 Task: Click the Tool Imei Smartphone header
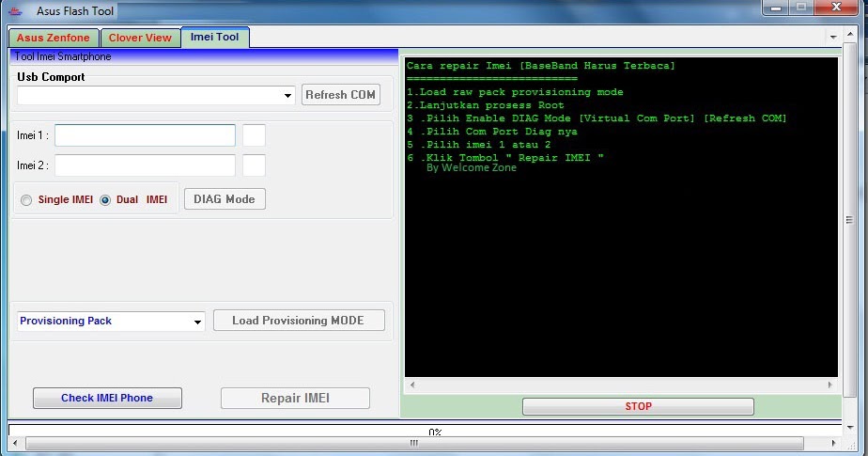coord(204,56)
